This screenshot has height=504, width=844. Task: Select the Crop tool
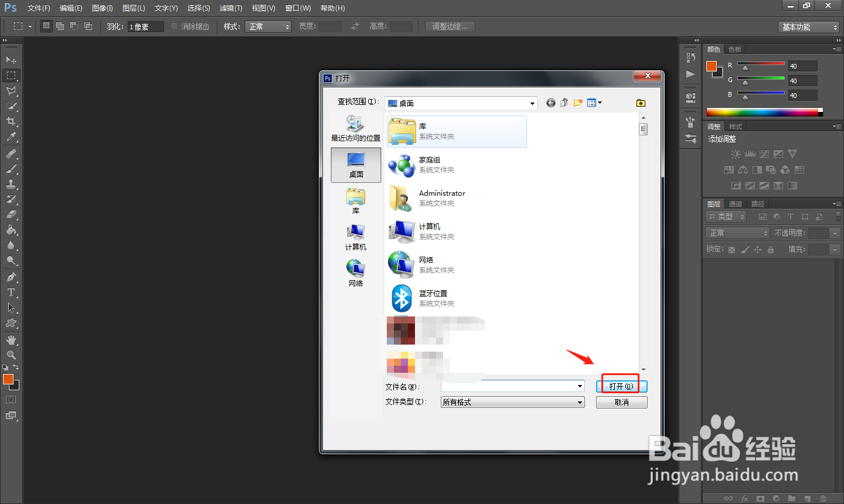point(11,121)
